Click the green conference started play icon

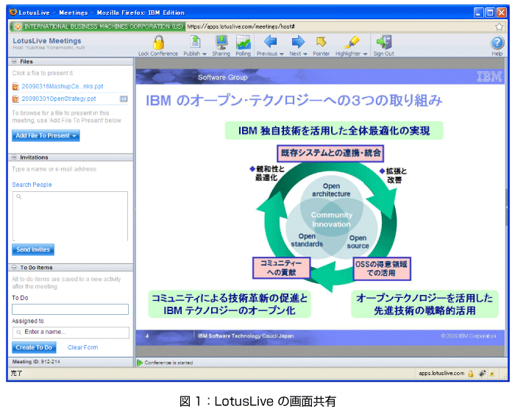click(140, 363)
